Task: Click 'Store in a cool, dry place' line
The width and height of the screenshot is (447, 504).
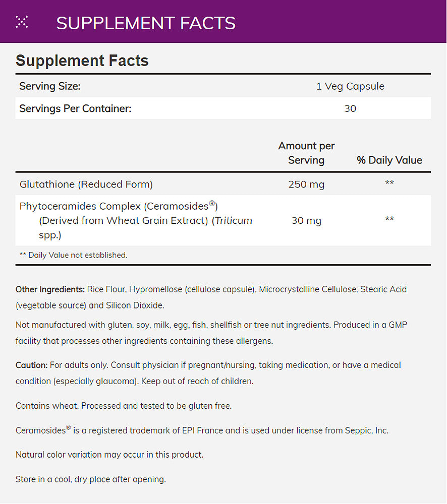Action: click(x=91, y=479)
